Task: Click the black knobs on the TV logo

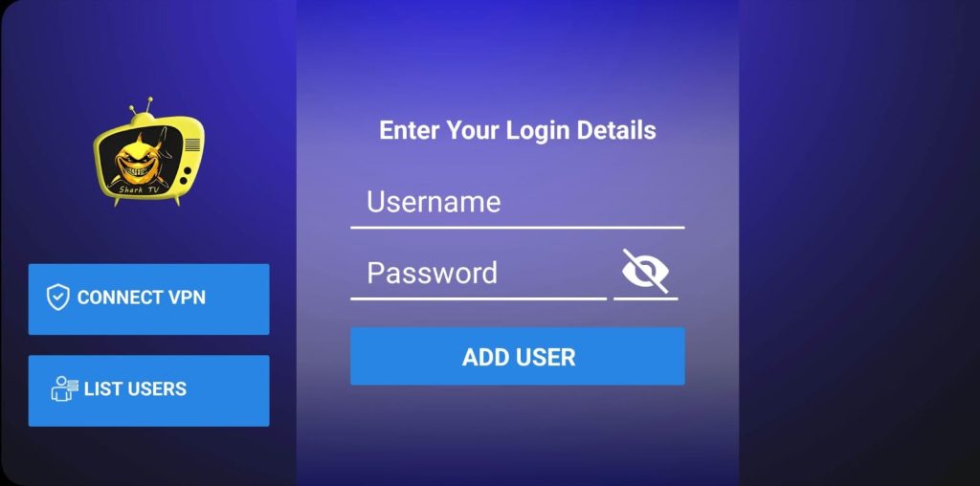Action: [186, 175]
